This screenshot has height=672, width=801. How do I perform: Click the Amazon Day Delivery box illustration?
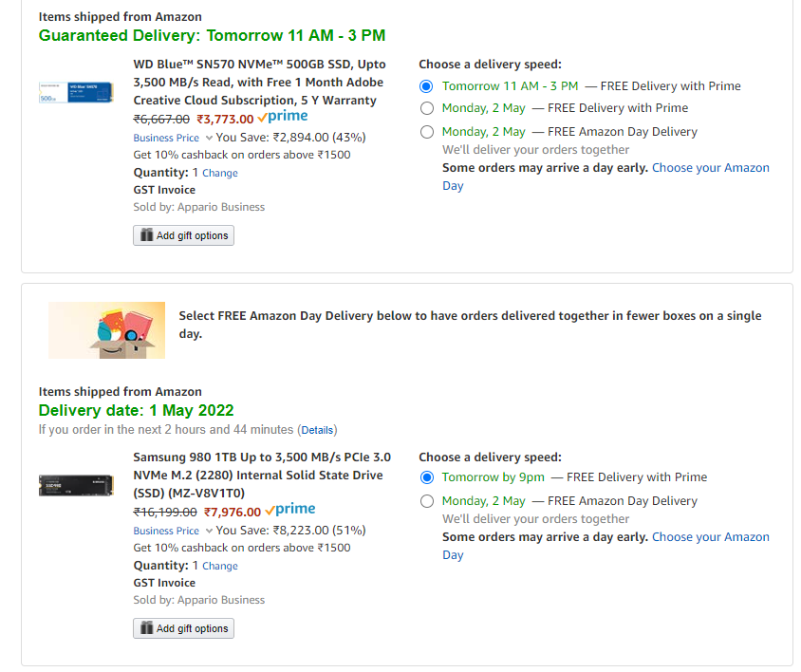coord(106,330)
